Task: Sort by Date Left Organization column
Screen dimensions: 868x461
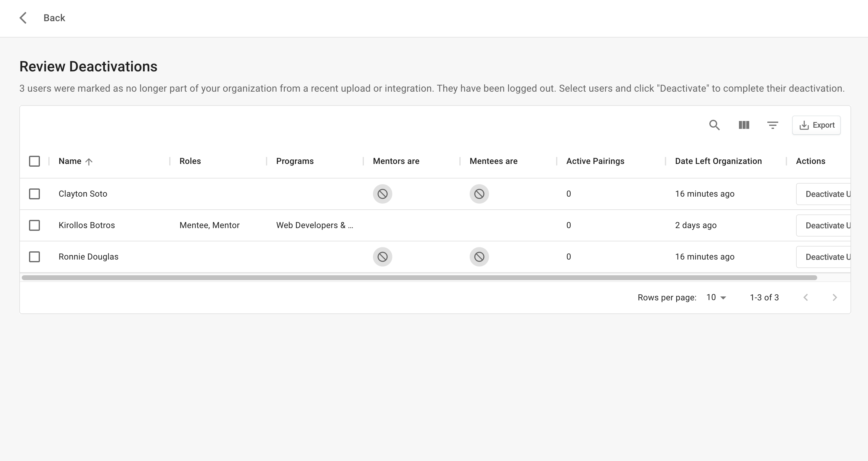Action: [x=718, y=161]
